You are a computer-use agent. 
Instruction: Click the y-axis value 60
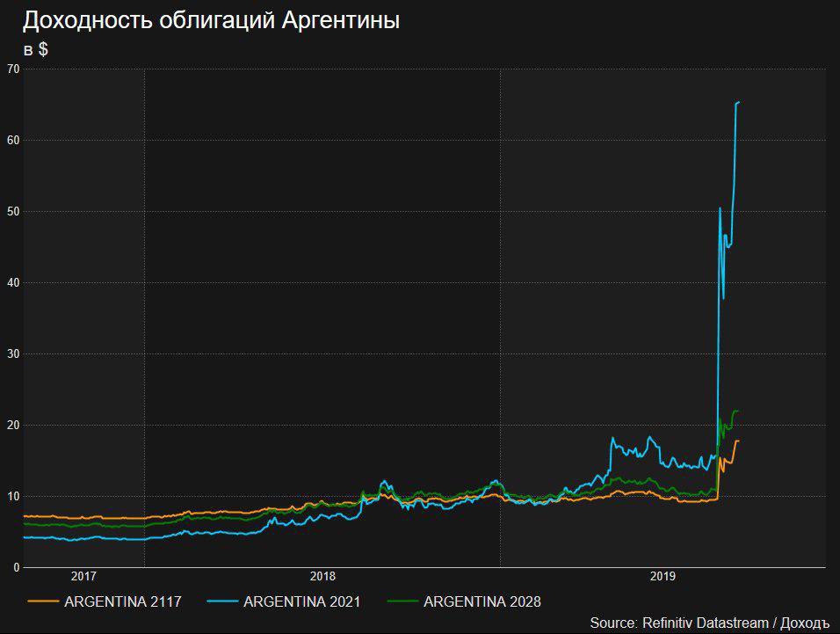[13, 140]
